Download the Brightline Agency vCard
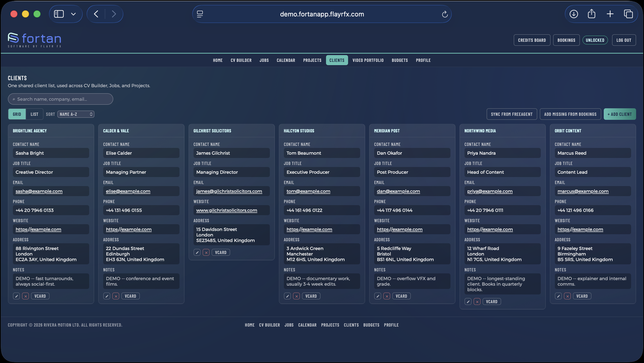 [40, 296]
